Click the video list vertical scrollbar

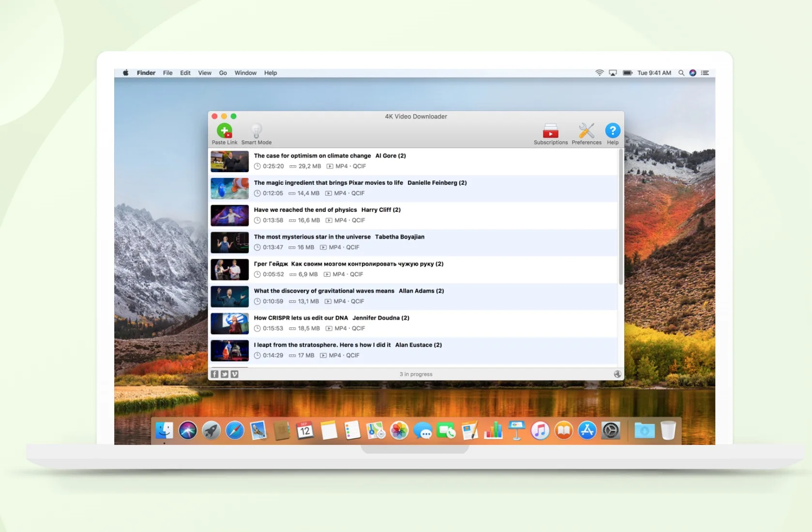point(621,217)
